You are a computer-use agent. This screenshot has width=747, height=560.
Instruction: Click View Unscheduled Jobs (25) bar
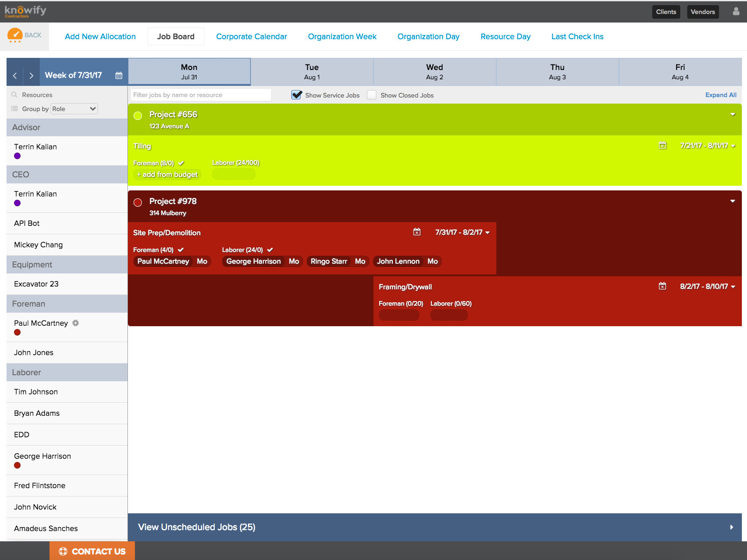pyautogui.click(x=435, y=527)
